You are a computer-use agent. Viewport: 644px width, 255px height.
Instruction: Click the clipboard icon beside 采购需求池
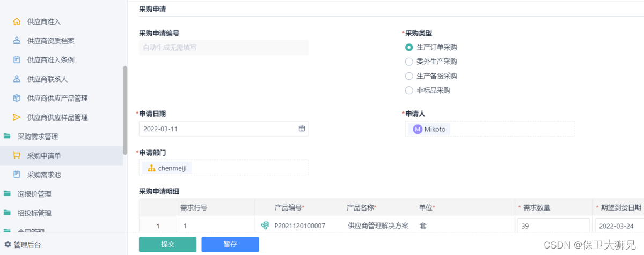17,175
